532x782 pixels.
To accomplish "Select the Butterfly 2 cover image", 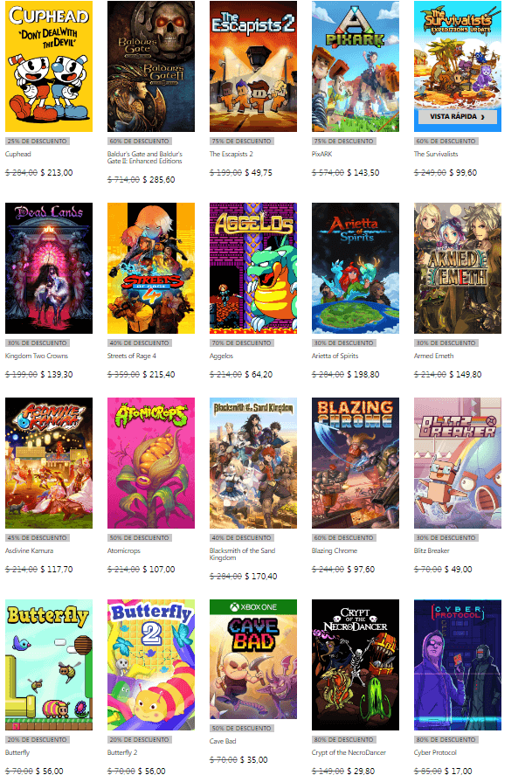I will coord(151,665).
